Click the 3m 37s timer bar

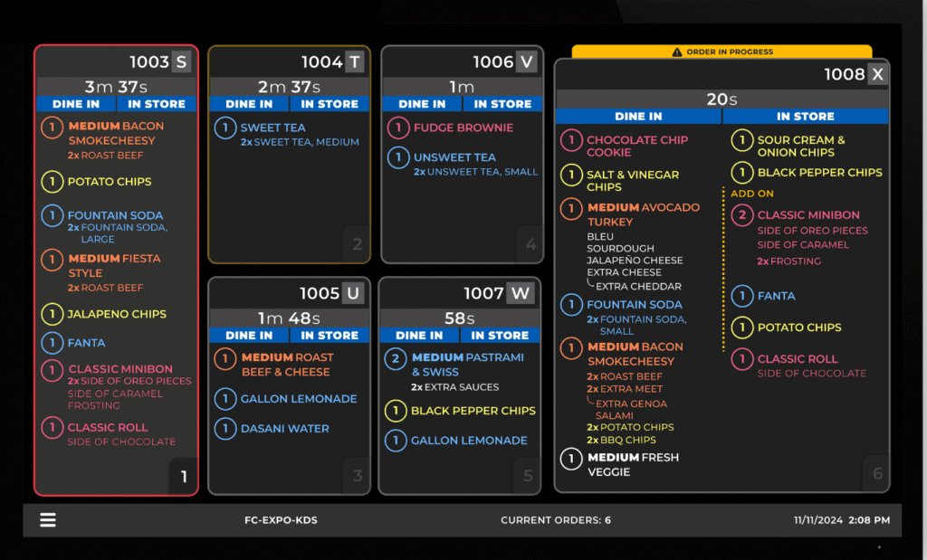click(x=114, y=87)
